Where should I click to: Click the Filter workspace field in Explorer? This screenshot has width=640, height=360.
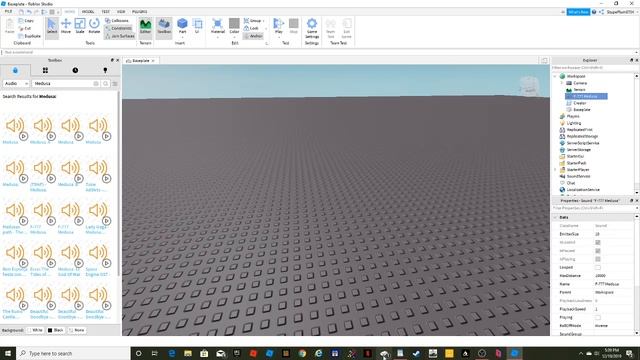click(x=592, y=67)
